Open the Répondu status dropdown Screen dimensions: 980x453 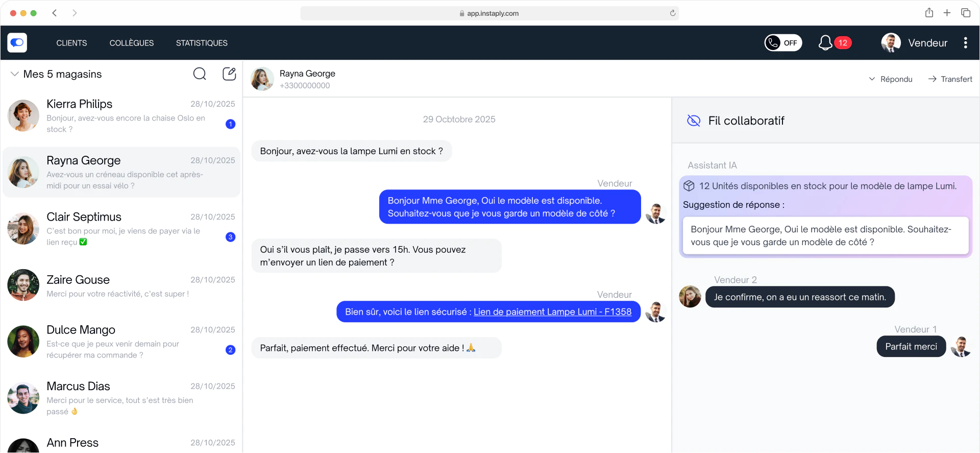pos(891,79)
